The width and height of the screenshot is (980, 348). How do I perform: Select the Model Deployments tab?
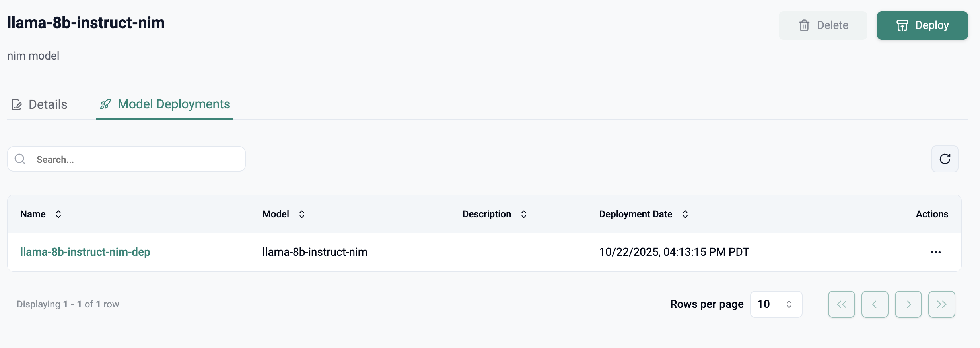(x=173, y=104)
